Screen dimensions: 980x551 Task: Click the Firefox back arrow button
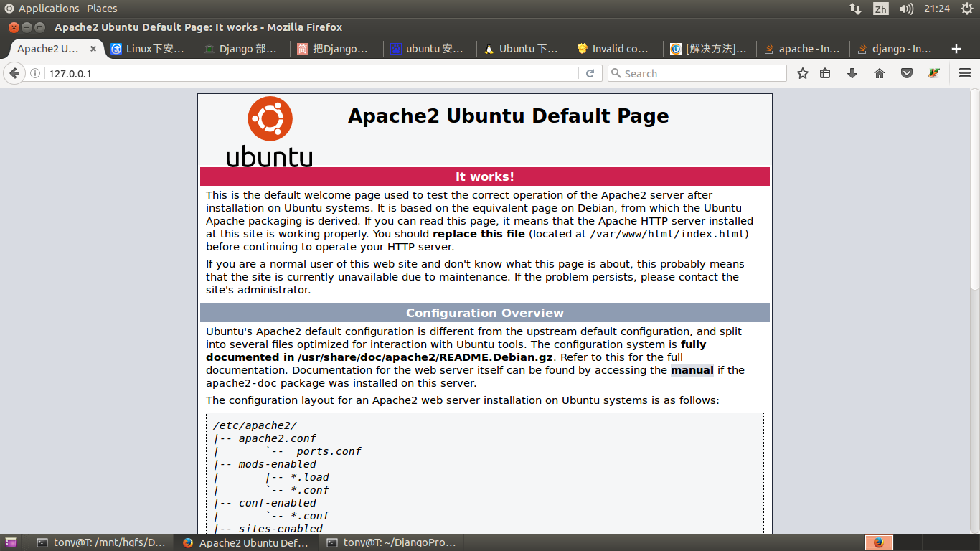click(x=14, y=73)
